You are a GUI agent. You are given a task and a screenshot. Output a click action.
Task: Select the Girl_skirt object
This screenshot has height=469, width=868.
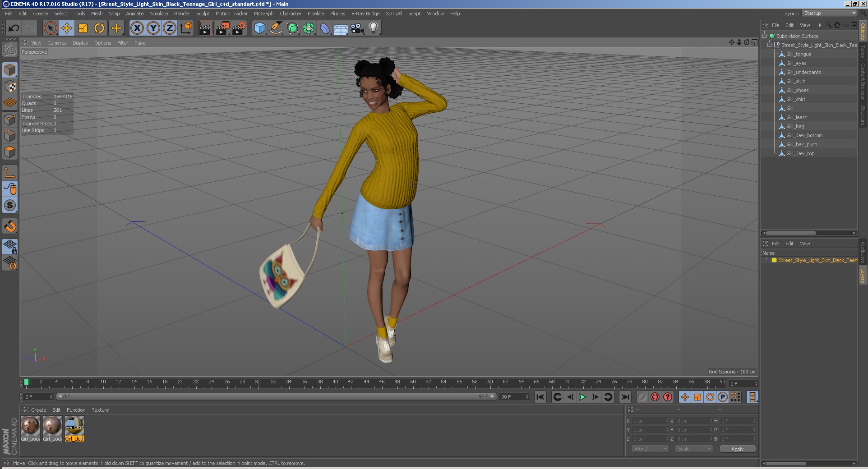(x=795, y=81)
